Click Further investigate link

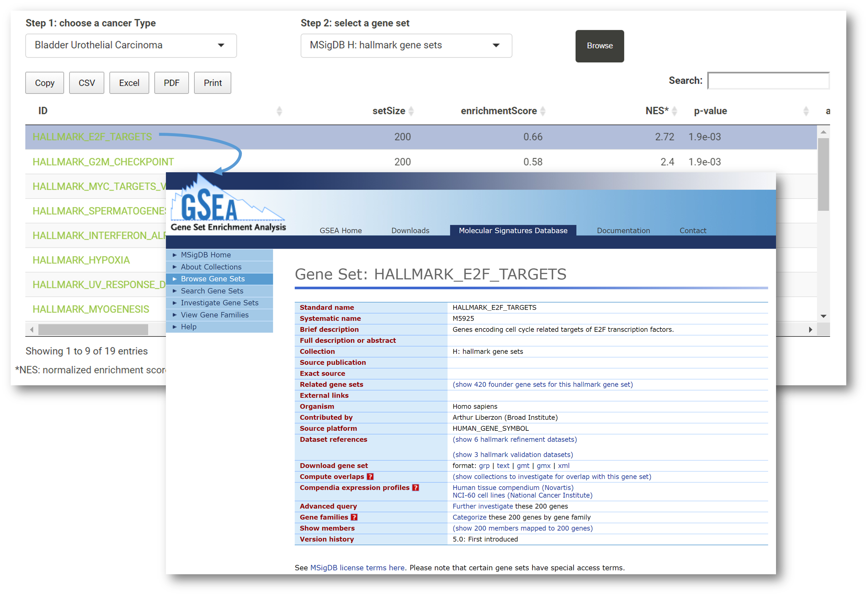(x=483, y=506)
